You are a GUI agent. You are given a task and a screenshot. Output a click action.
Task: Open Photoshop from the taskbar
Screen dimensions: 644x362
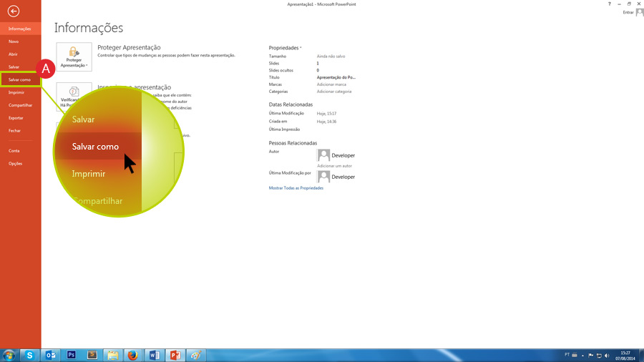[72, 355]
